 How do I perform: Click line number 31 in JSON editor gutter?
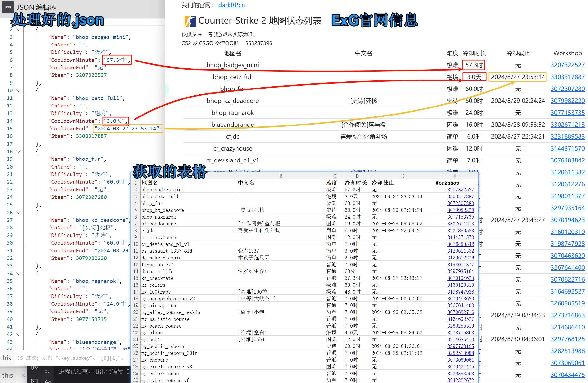pos(10,250)
